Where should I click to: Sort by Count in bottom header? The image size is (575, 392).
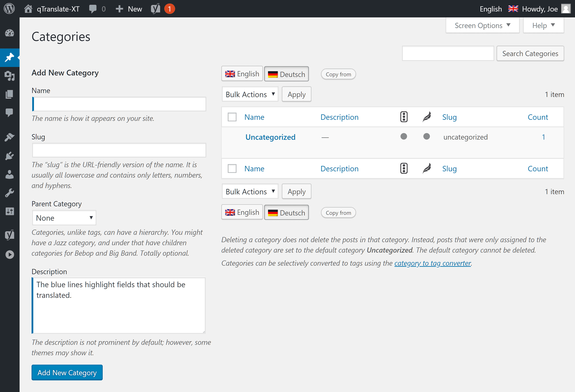point(538,168)
